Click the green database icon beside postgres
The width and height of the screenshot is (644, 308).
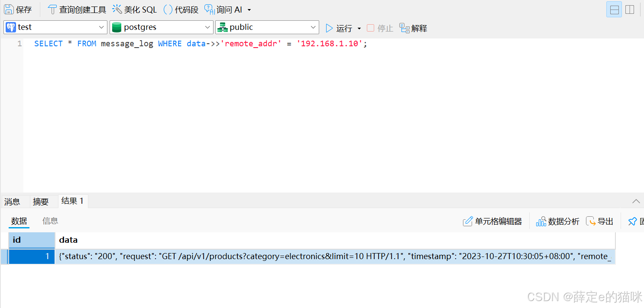(x=117, y=27)
